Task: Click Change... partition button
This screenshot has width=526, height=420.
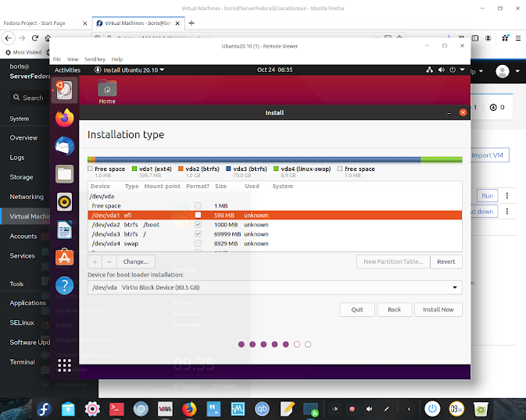Action: 135,262
